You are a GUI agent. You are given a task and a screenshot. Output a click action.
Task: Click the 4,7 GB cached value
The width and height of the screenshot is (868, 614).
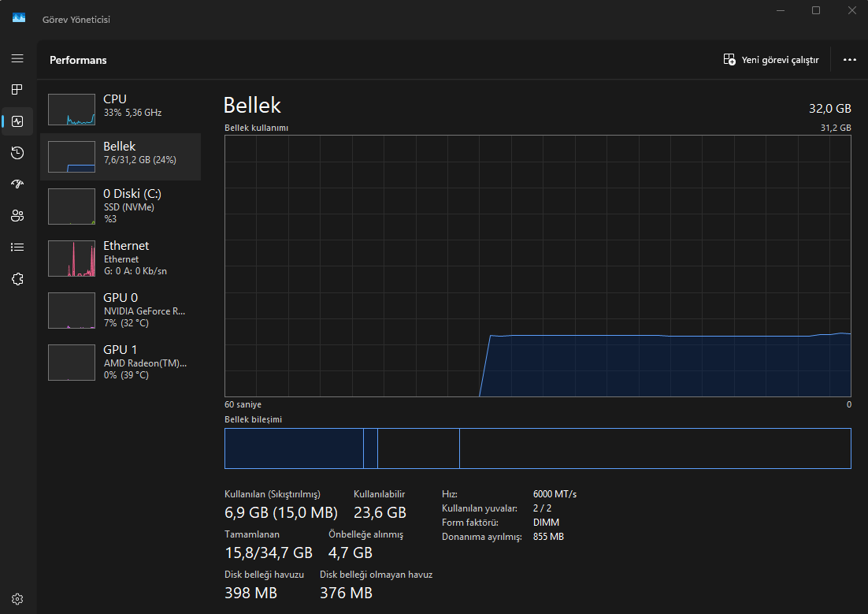(x=351, y=553)
